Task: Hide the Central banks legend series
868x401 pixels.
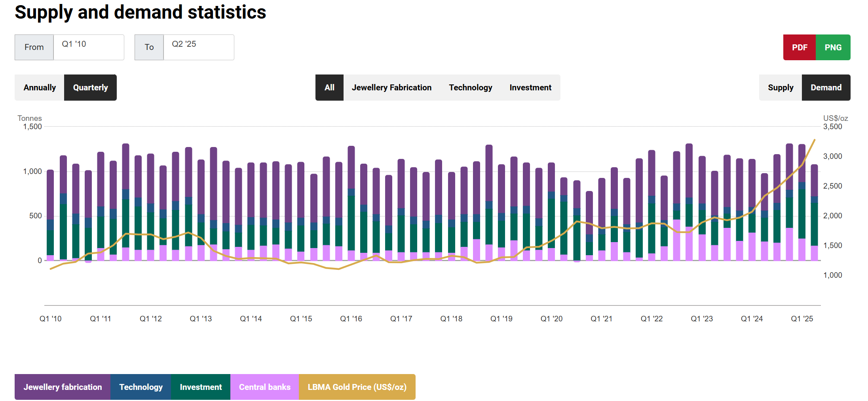Action: (264, 387)
